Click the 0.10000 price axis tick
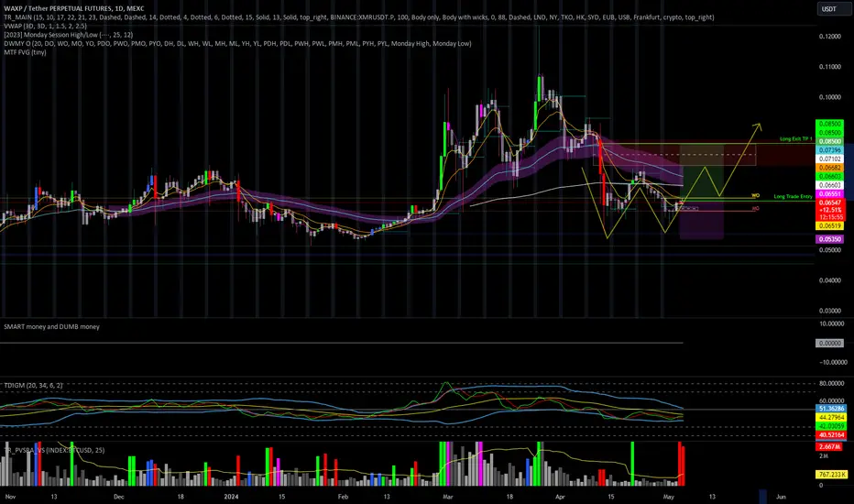The image size is (854, 504). pos(830,97)
